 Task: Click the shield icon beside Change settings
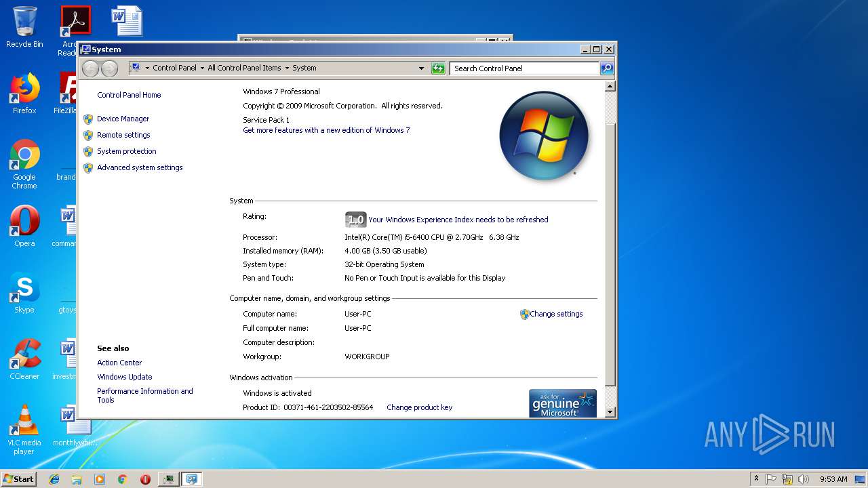(524, 314)
